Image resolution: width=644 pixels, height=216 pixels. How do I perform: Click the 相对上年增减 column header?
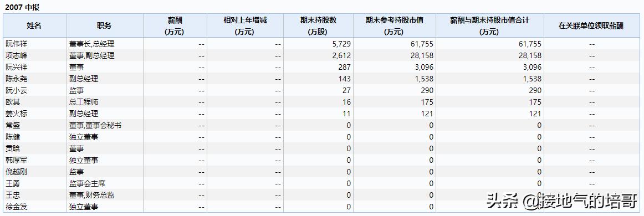(x=245, y=25)
